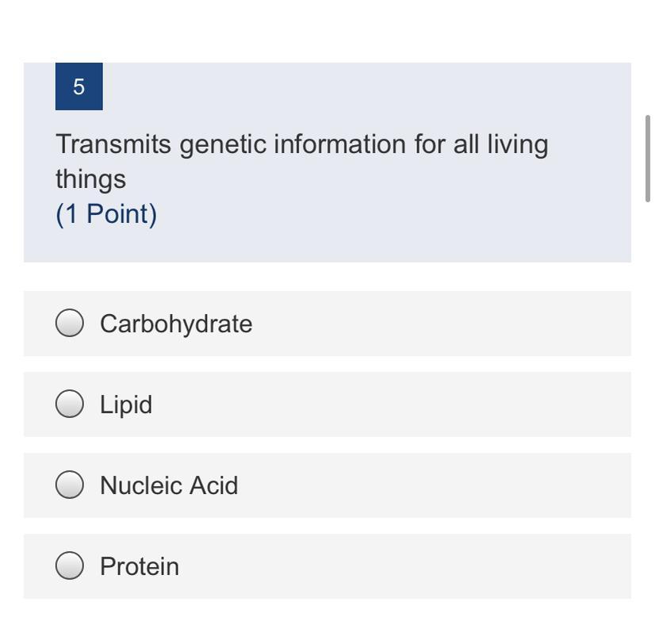Screen dimensions: 655x644
Task: Click empty space in the Lipid answer row
Action: coord(396,404)
